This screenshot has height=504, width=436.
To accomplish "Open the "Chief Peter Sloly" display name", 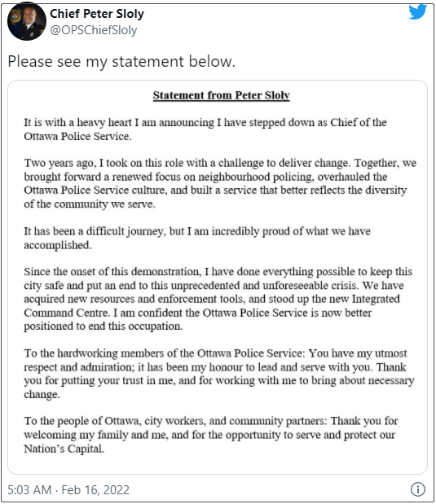I will click(x=96, y=14).
